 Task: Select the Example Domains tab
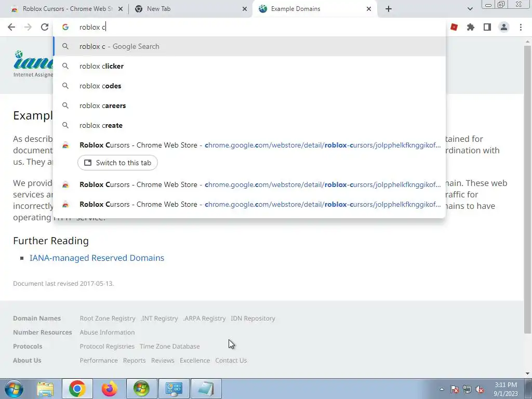point(314,9)
